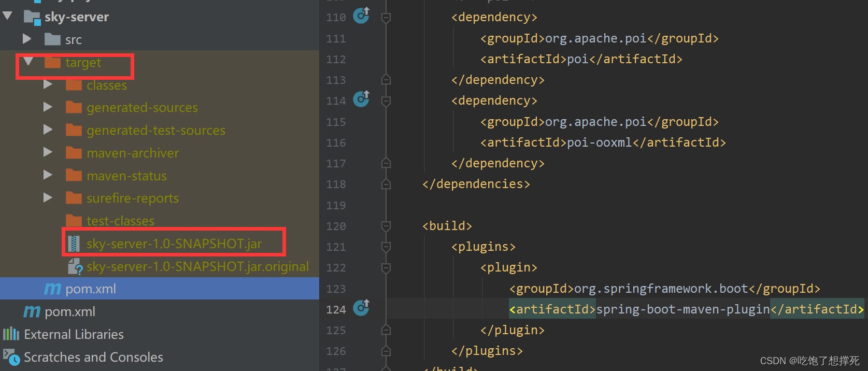Click spring-boot-maven-plugin text on line 124
The image size is (868, 371).
tap(683, 309)
